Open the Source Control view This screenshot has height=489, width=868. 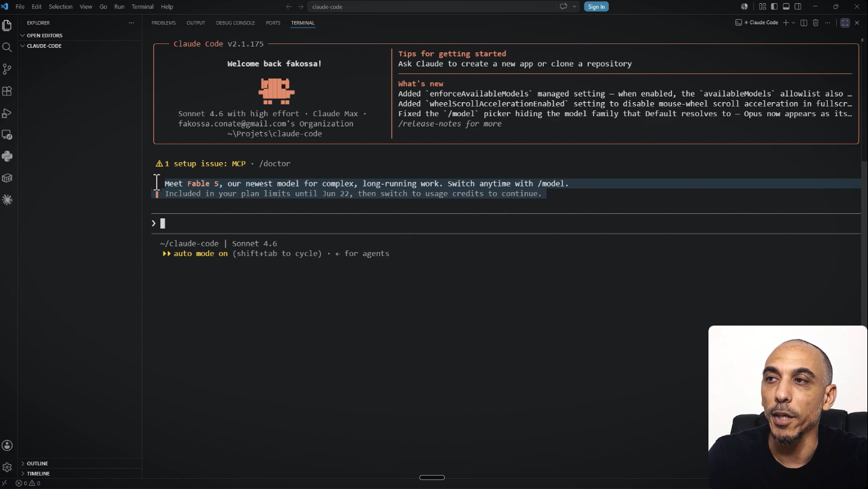click(7, 69)
